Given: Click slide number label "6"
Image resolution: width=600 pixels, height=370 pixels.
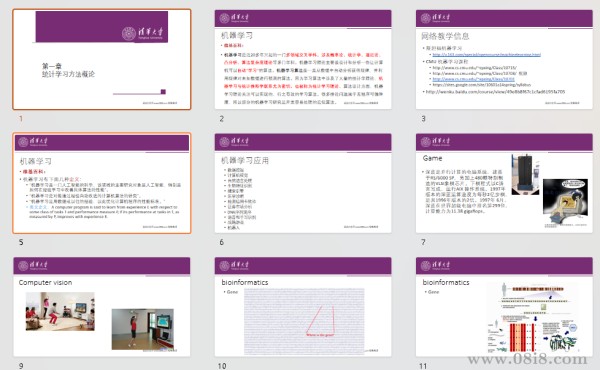Looking at the screenshot, I should pos(222,242).
